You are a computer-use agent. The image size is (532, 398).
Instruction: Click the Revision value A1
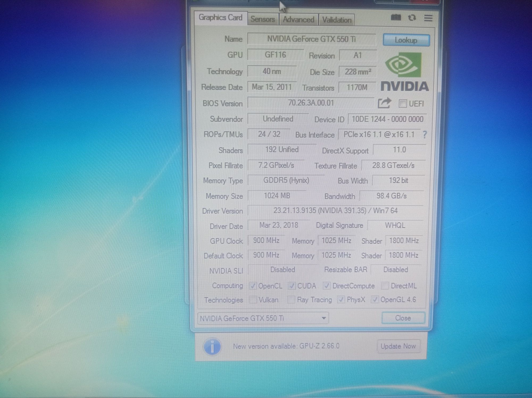coord(358,55)
